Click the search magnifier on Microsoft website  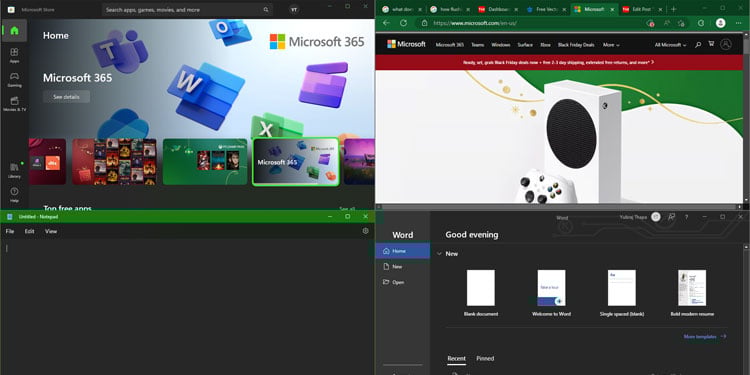click(698, 44)
